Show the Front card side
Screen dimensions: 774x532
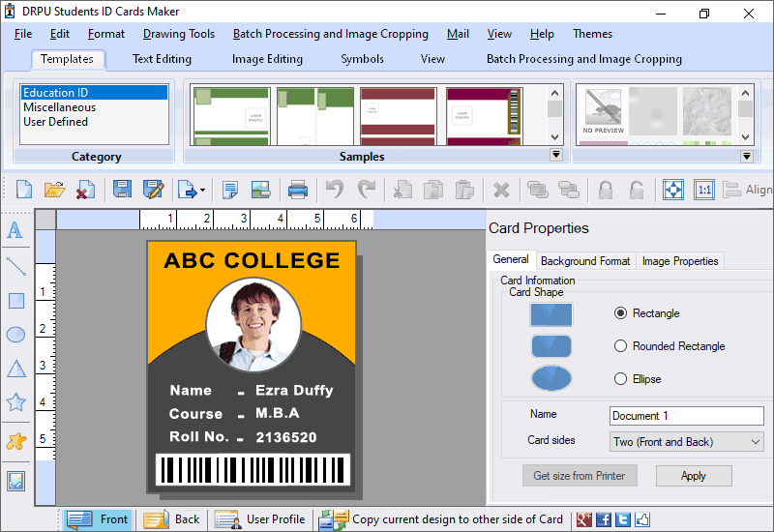pos(98,519)
